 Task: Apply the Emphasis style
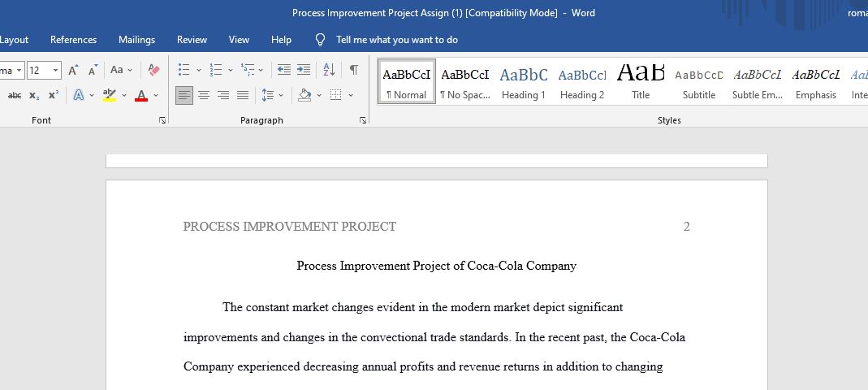tap(816, 81)
